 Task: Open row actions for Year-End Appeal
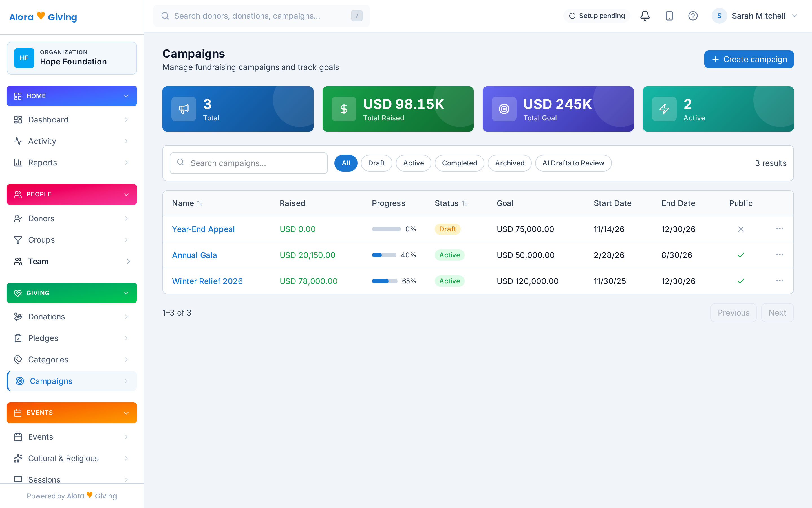tap(780, 229)
